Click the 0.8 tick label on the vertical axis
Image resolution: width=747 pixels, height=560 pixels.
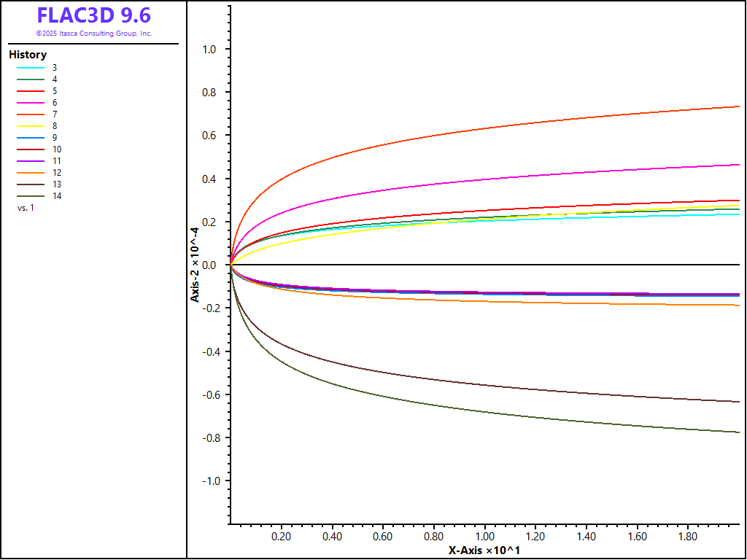209,93
